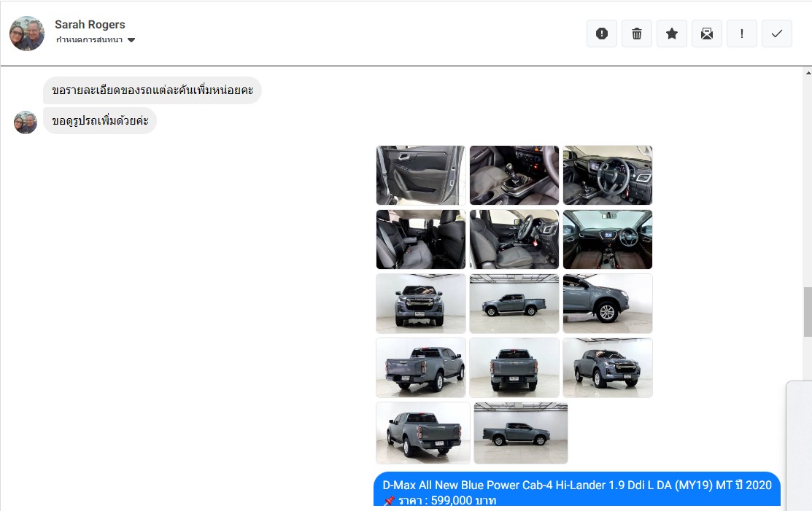Select message ขอดูรูปรถเพิ่มด้วยค่ะ
Image resolution: width=812 pixels, height=511 pixels.
[100, 120]
